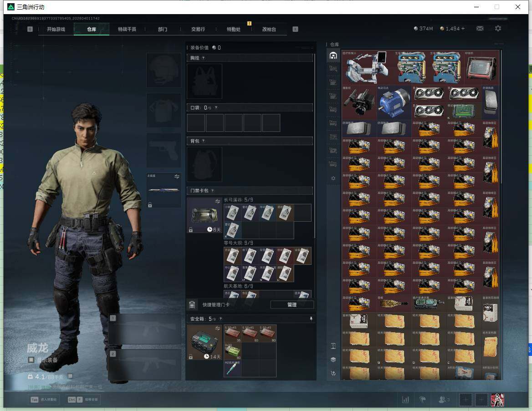Click the second primary weapon slot
This screenshot has width=532, height=411.
(145, 365)
